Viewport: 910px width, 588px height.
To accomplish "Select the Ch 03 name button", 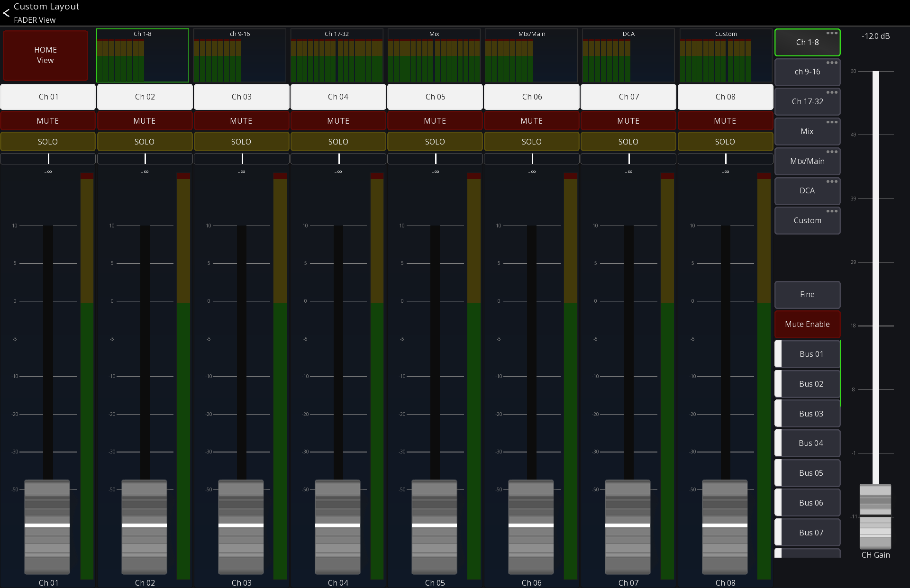I will pos(241,97).
